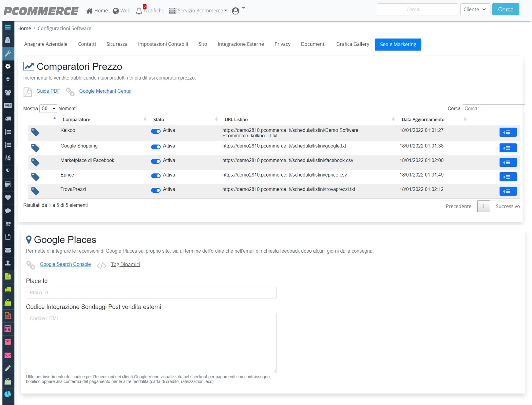Expand the Cliente search type dropdown
The height and width of the screenshot is (405, 532).
click(475, 9)
